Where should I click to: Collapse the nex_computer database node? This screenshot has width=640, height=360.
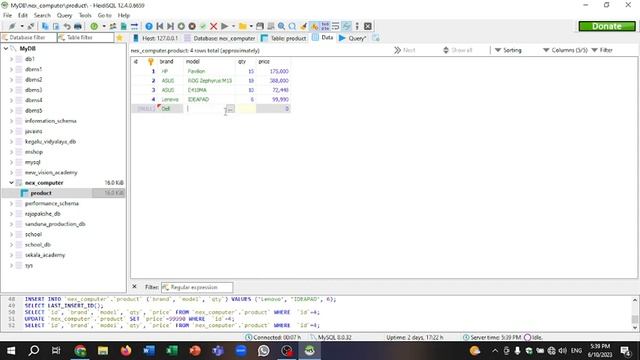(x=11, y=183)
